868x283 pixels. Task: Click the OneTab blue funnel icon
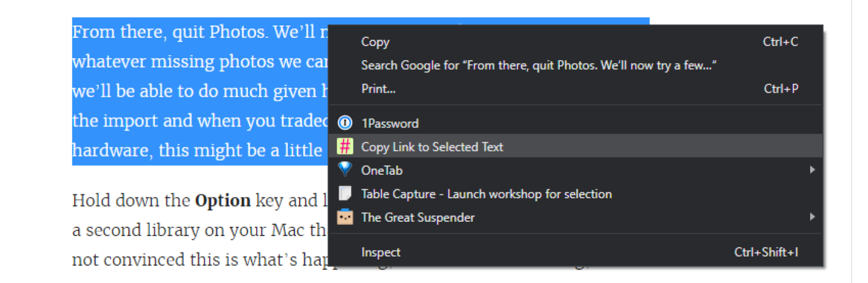(x=345, y=169)
